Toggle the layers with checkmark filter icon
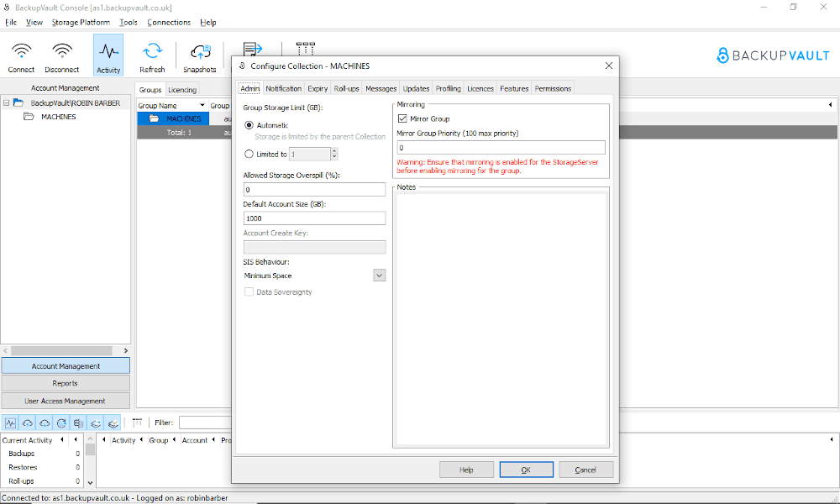This screenshot has width=840, height=504. pos(113,423)
